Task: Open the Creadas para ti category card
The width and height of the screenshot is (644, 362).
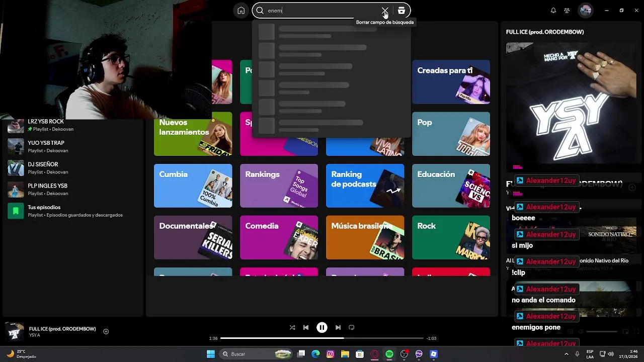Action: point(451,82)
